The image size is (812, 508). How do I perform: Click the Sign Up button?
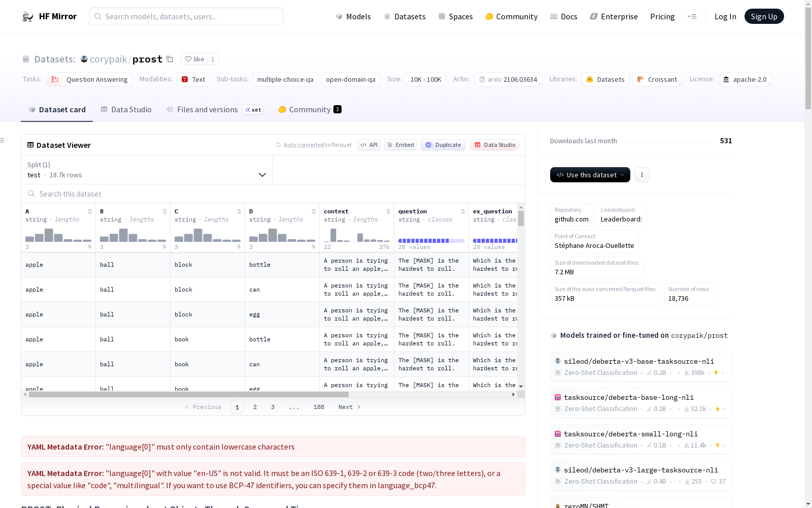(764, 17)
